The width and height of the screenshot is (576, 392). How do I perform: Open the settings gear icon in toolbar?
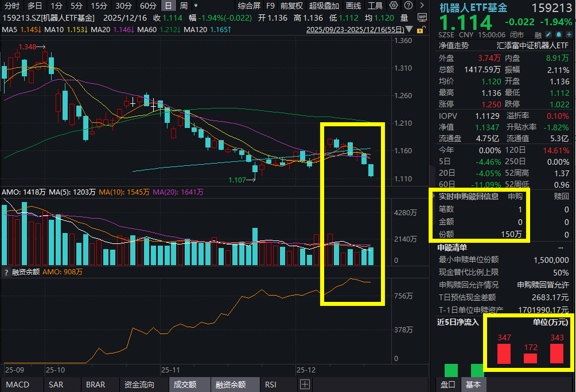[393, 6]
